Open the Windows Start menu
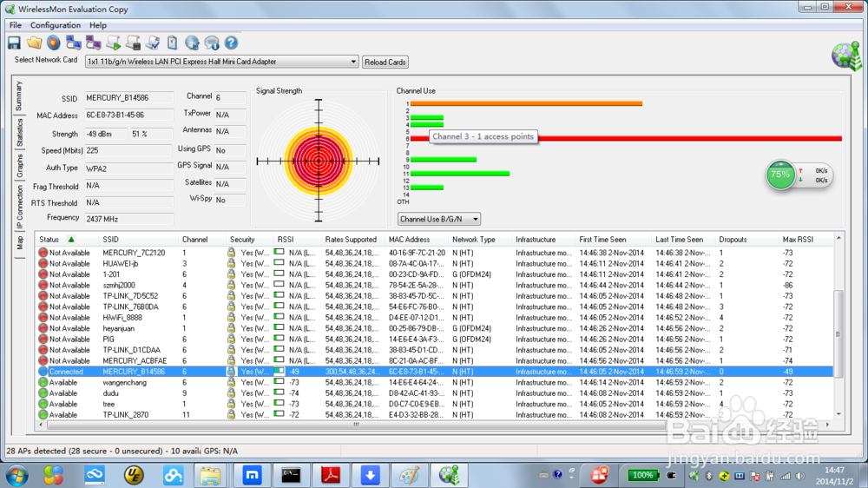Viewport: 868px width, 488px height. pyautogui.click(x=16, y=475)
